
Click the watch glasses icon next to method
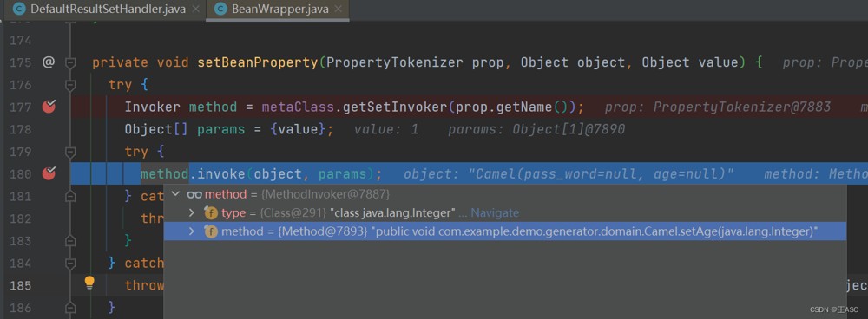click(194, 194)
